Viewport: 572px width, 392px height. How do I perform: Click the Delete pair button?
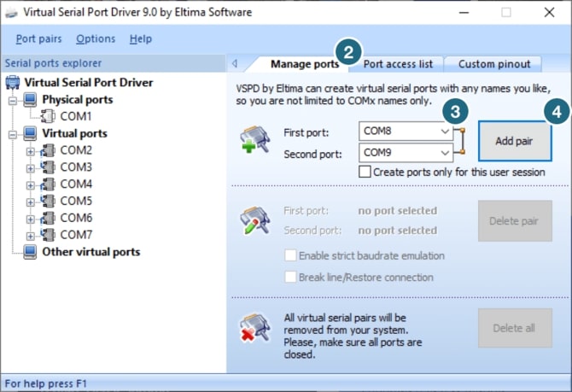click(x=515, y=221)
